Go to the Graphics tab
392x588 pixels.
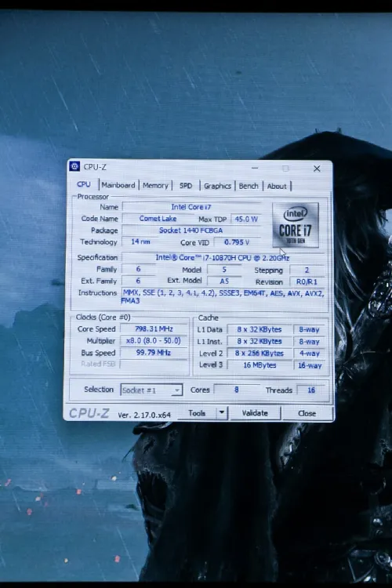point(218,186)
